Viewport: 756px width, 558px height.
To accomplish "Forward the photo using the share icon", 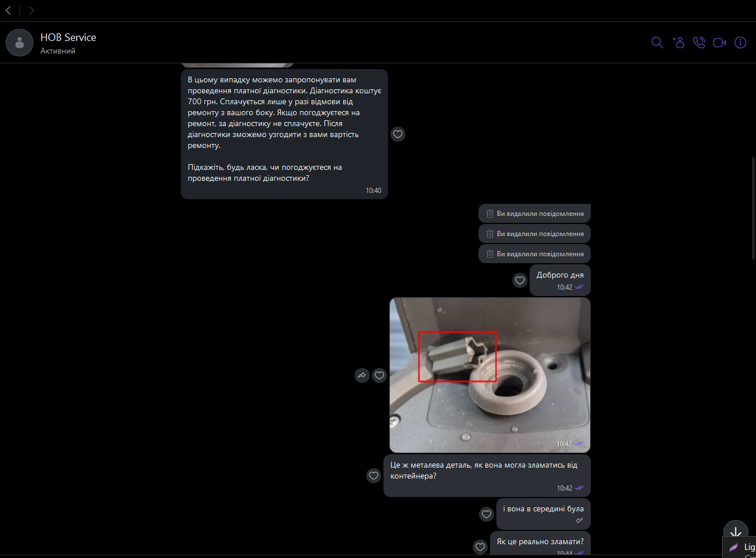I will coord(362,375).
